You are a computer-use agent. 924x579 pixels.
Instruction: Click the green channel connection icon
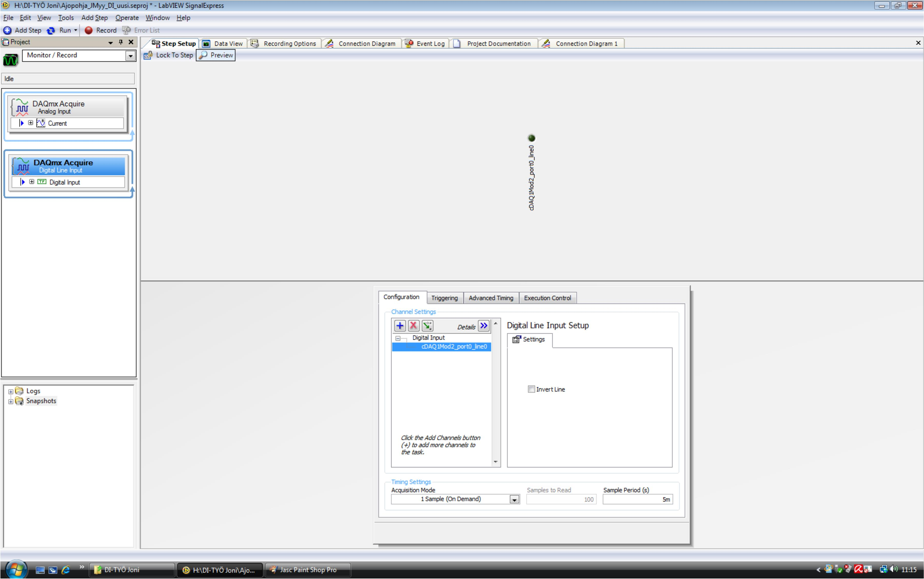[427, 326]
